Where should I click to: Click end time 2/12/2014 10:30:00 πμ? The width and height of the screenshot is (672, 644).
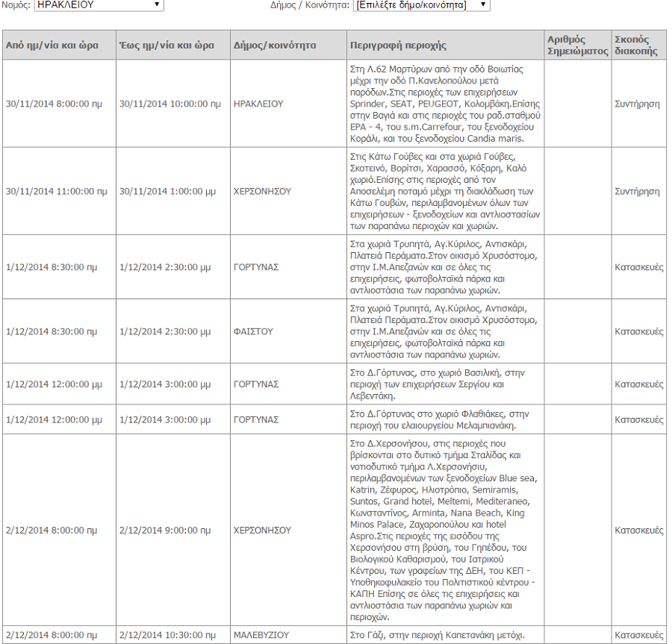[x=170, y=635]
